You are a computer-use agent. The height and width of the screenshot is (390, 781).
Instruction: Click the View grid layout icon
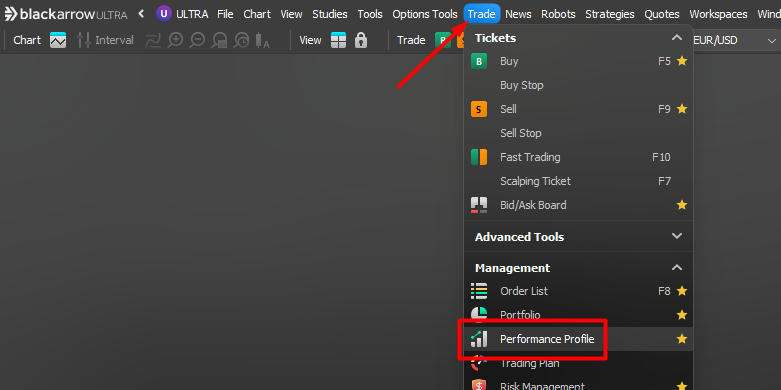click(338, 40)
